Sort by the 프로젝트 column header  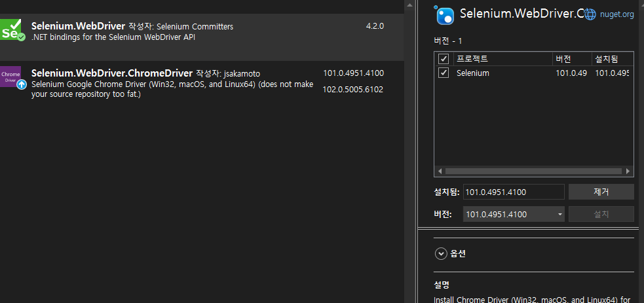[x=502, y=59]
